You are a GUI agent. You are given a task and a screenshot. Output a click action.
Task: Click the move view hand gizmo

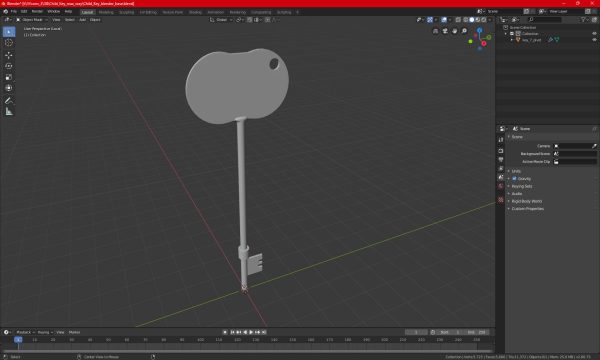pyautogui.click(x=455, y=31)
